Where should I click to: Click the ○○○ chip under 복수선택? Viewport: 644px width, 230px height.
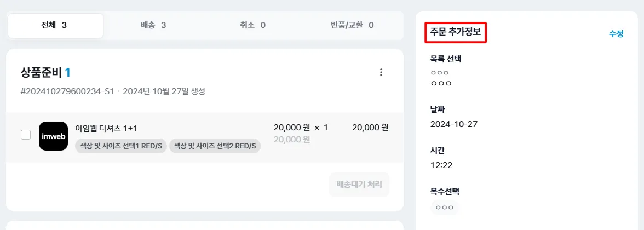click(445, 208)
